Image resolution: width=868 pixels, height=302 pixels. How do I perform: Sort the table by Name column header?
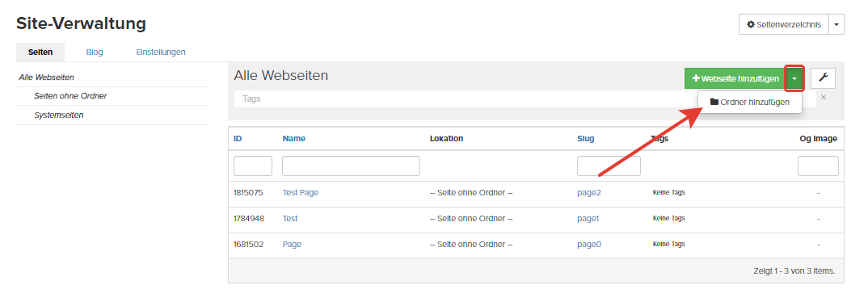pos(294,139)
